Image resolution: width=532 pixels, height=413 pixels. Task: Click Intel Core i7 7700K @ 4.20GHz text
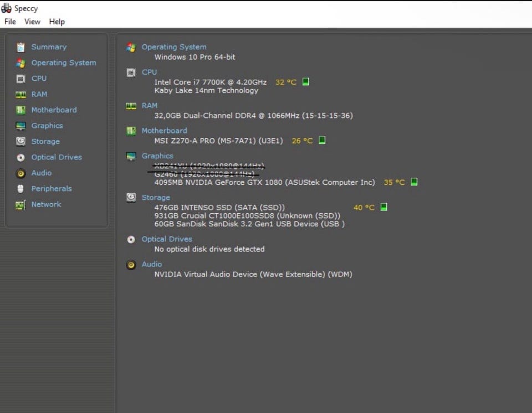pyautogui.click(x=211, y=82)
